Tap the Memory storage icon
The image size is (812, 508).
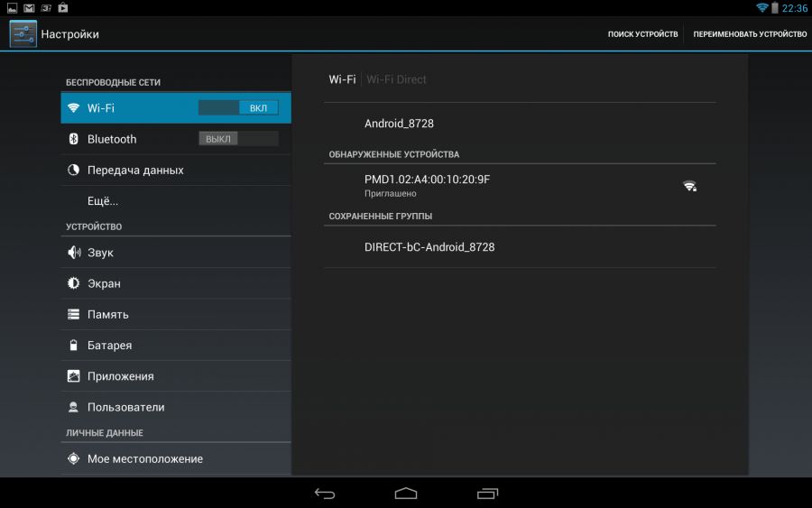click(x=74, y=314)
